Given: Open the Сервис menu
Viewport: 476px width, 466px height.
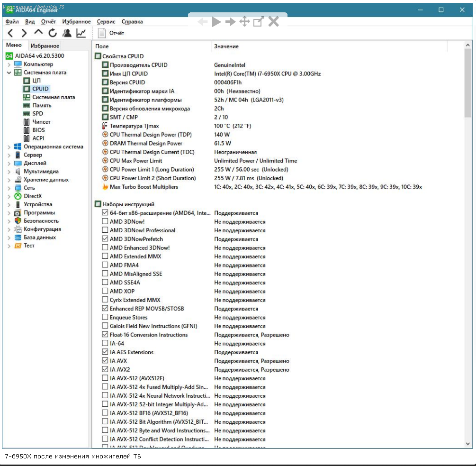Looking at the screenshot, I should (106, 22).
